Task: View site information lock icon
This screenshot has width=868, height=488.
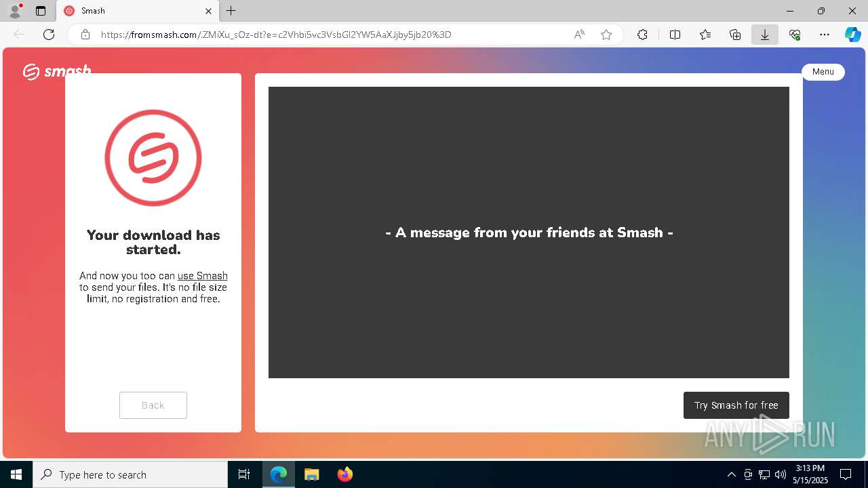Action: point(85,35)
